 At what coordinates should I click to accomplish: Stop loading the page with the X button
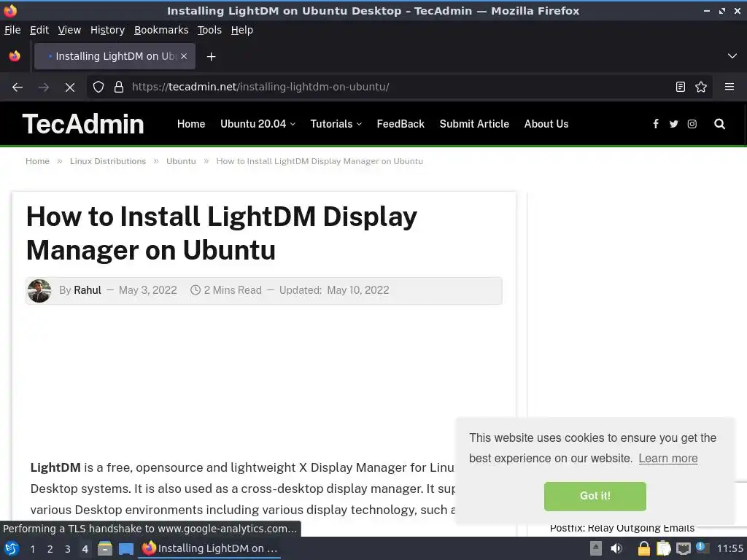(x=69, y=87)
